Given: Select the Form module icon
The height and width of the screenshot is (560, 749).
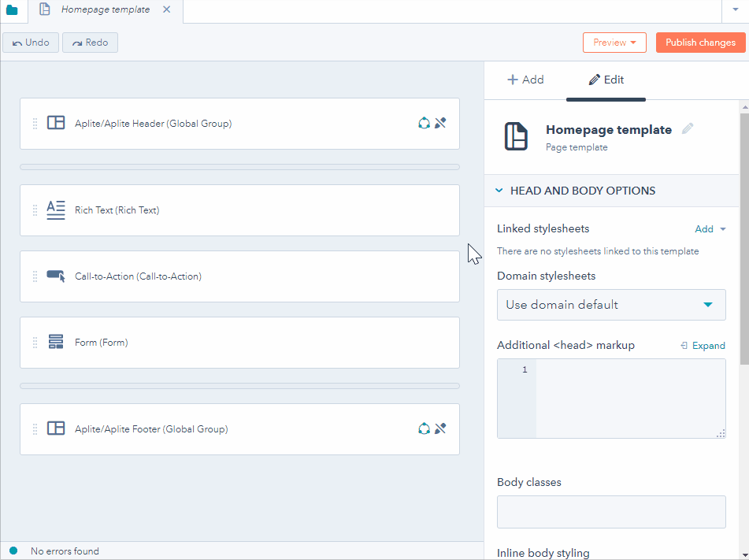Looking at the screenshot, I should tap(56, 343).
